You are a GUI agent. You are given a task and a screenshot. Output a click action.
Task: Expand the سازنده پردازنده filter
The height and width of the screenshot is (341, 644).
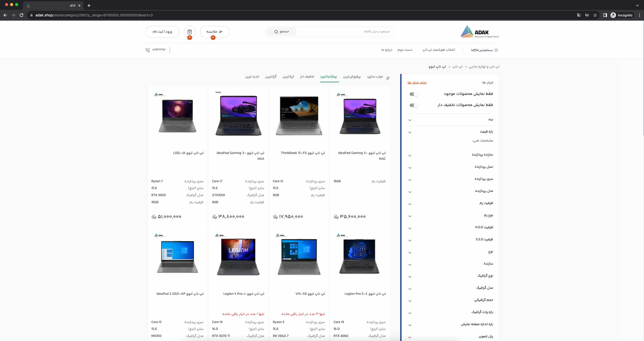click(x=450, y=155)
